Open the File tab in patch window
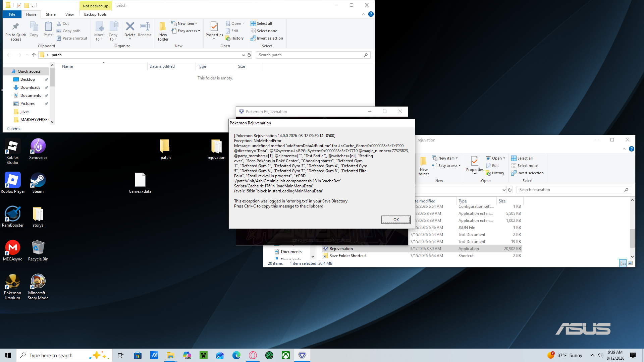The width and height of the screenshot is (644, 362). pyautogui.click(x=12, y=14)
